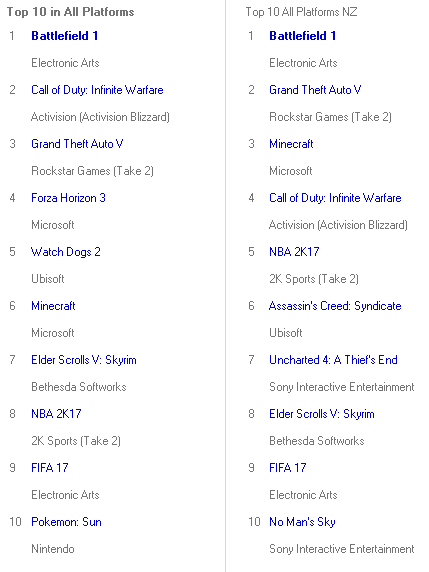Select Forza Horizon 3 link
The image size is (429, 572).
68,198
